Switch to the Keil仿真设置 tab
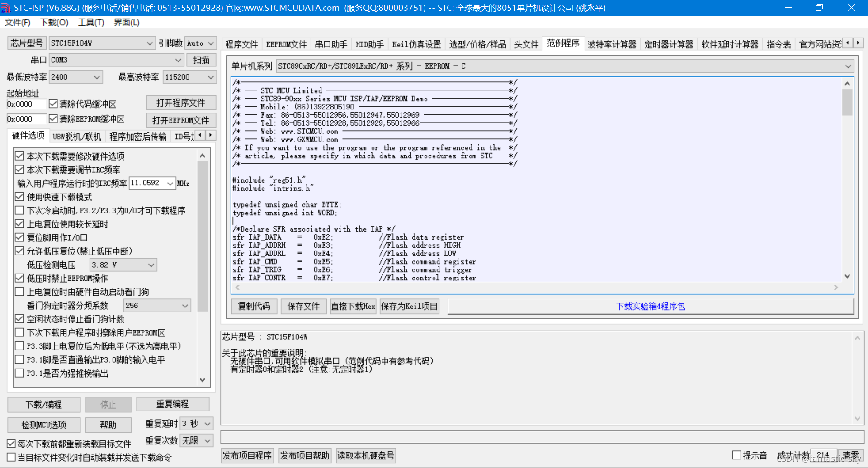Viewport: 868px width, 468px height. (x=416, y=44)
